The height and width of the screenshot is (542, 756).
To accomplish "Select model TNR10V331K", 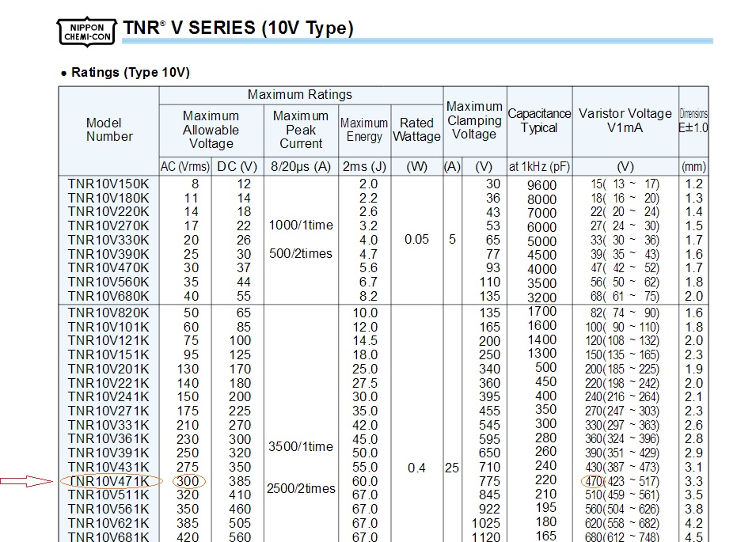I will point(108,425).
